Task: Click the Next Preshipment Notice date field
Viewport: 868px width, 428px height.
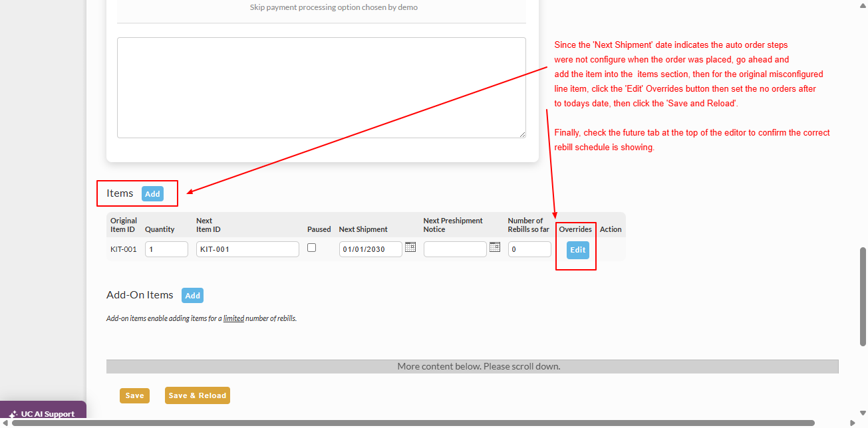Action: tap(455, 249)
